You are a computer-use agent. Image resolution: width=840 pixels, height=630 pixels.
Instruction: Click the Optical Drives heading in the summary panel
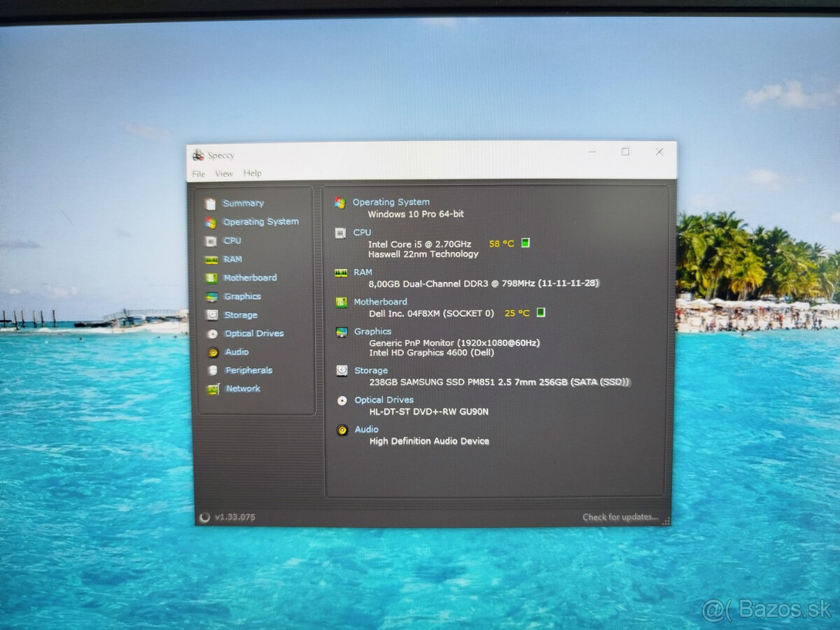coord(384,400)
